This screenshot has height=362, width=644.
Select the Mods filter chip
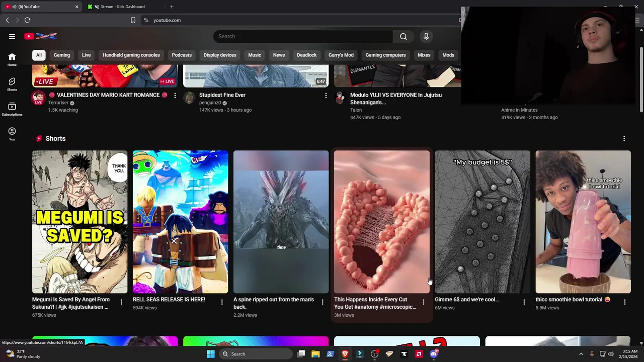pyautogui.click(x=448, y=55)
